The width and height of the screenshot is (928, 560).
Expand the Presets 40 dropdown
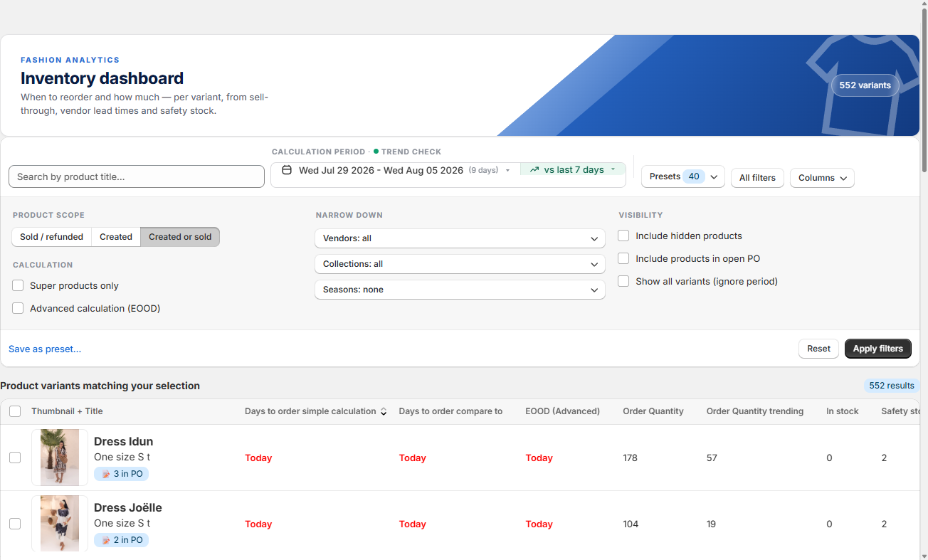point(683,176)
